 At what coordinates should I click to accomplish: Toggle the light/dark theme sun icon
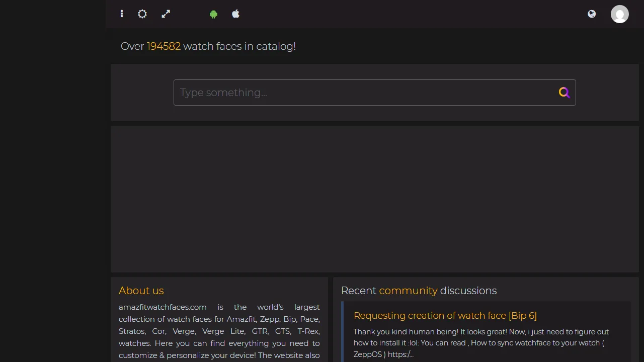click(x=142, y=14)
